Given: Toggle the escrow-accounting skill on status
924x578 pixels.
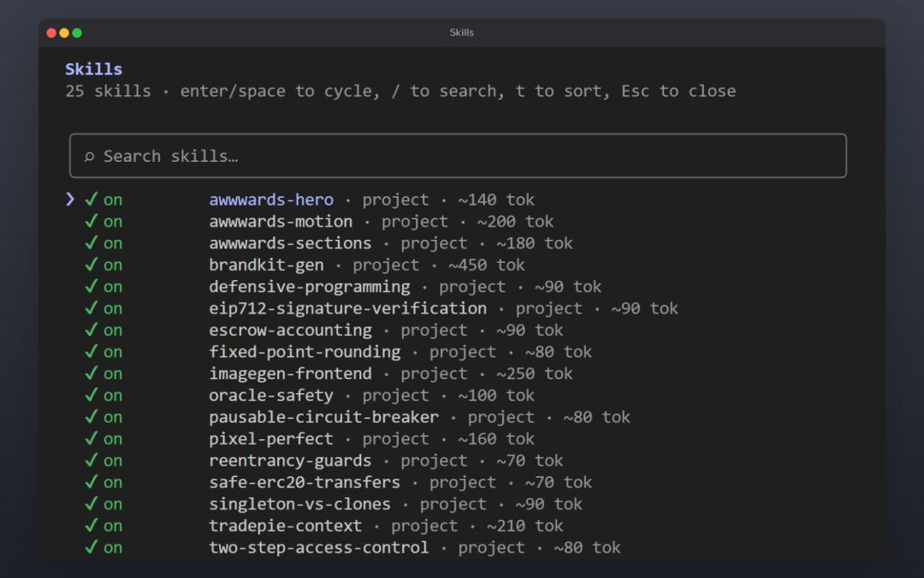Looking at the screenshot, I should click(104, 330).
